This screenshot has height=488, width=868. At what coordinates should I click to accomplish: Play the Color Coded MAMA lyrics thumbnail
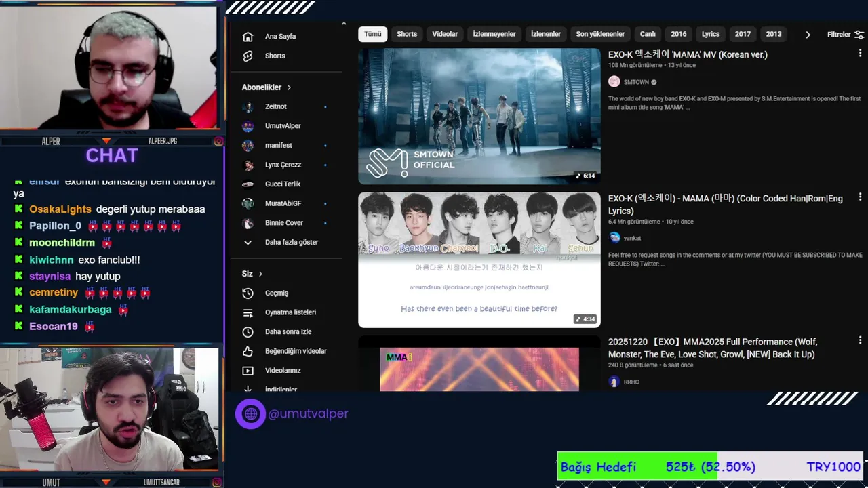point(479,260)
